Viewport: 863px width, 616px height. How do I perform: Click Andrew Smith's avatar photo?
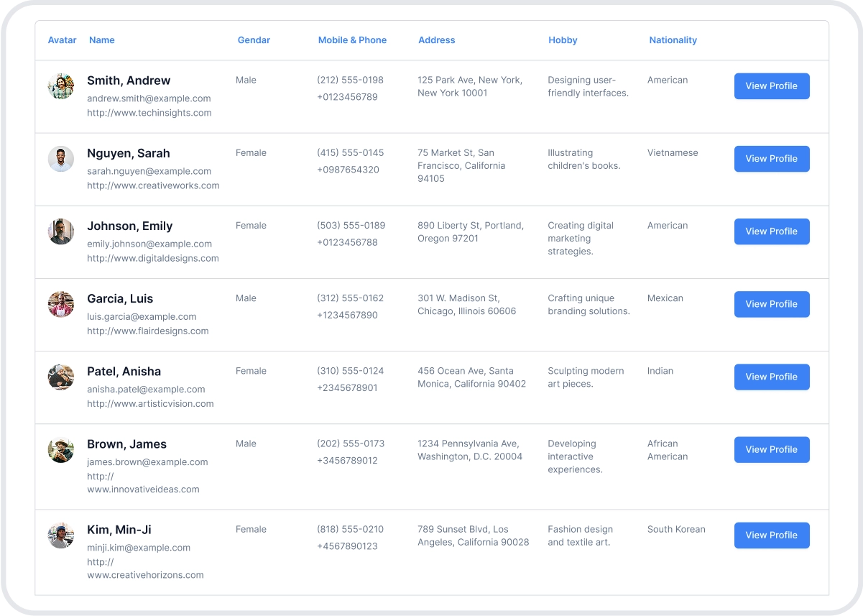pyautogui.click(x=61, y=86)
